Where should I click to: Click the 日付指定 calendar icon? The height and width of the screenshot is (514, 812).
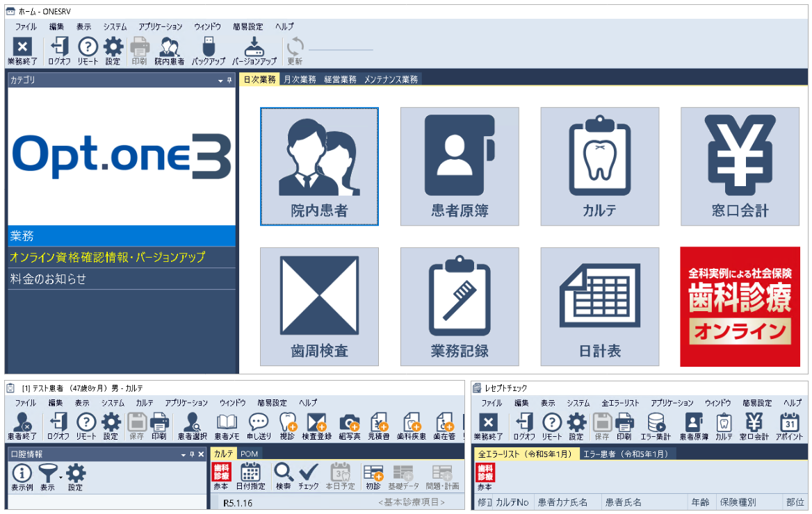[x=250, y=476]
